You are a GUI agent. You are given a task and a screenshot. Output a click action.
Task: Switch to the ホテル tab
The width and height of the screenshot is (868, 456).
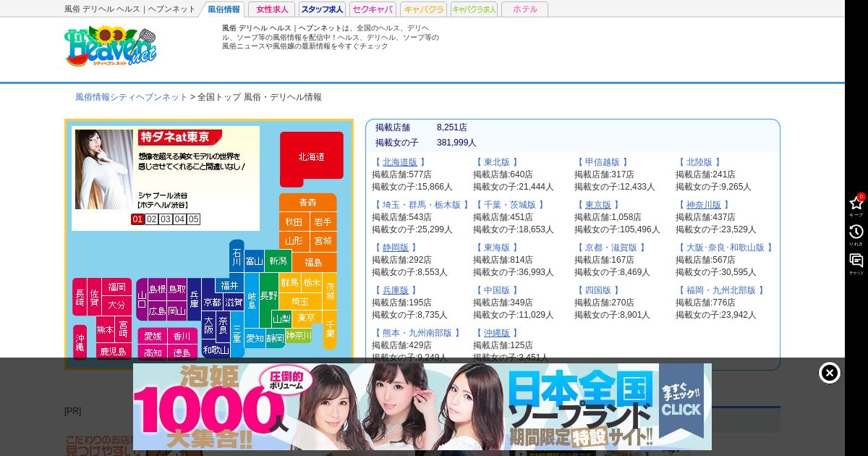click(x=524, y=9)
